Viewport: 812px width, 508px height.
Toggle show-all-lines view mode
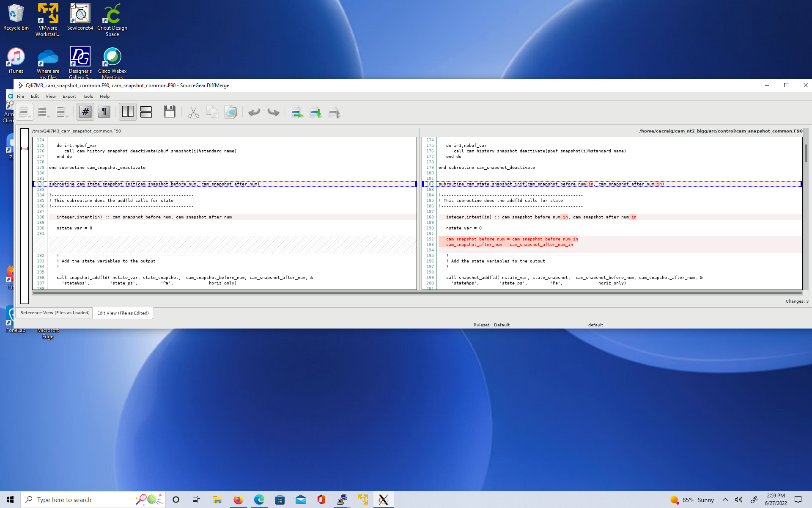25,112
